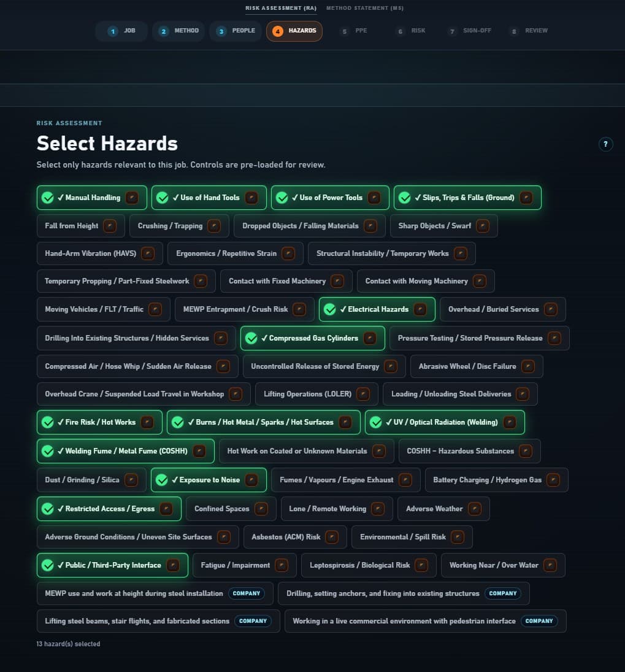Click the edit icon on Working Near / Over Water

coord(550,565)
